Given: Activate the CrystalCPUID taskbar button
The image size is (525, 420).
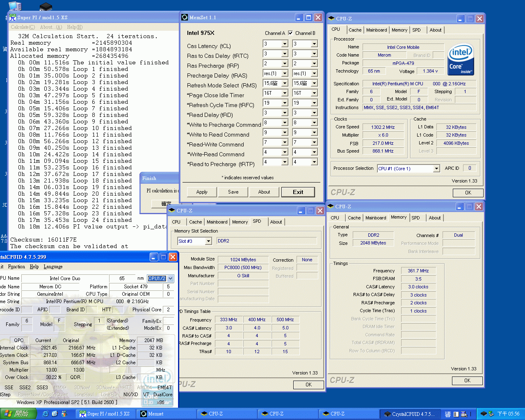Looking at the screenshot, I should 411,414.
